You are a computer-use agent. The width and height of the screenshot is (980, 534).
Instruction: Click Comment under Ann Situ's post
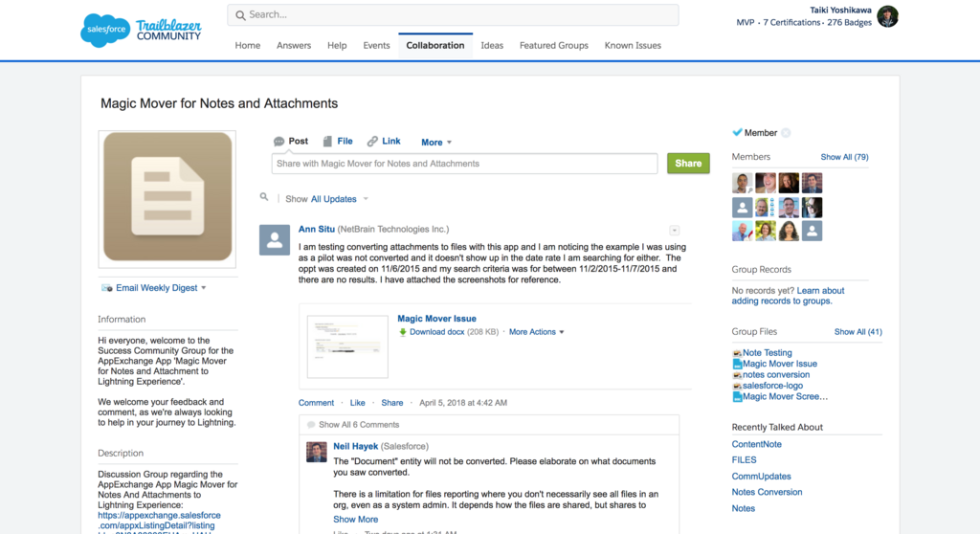(x=316, y=403)
